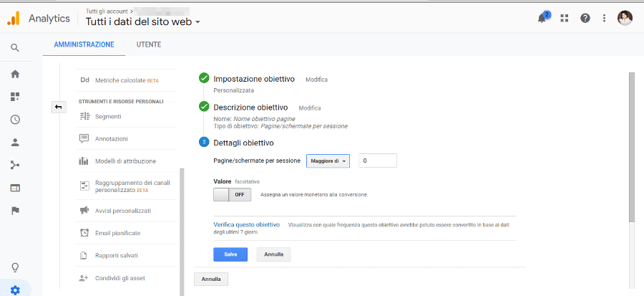
Task: Click the Email pianificate alarm clock icon
Action: [x=84, y=233]
